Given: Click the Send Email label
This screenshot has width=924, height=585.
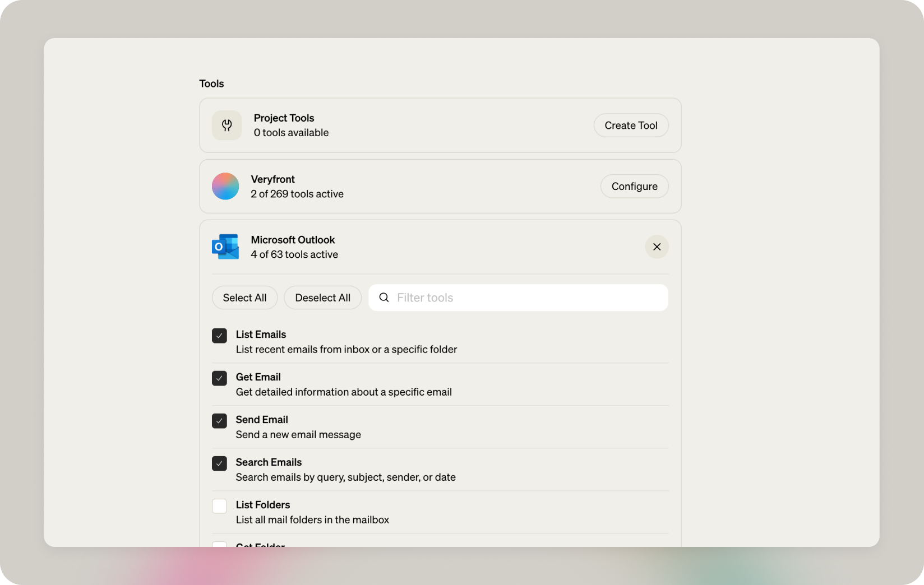Looking at the screenshot, I should click(262, 420).
